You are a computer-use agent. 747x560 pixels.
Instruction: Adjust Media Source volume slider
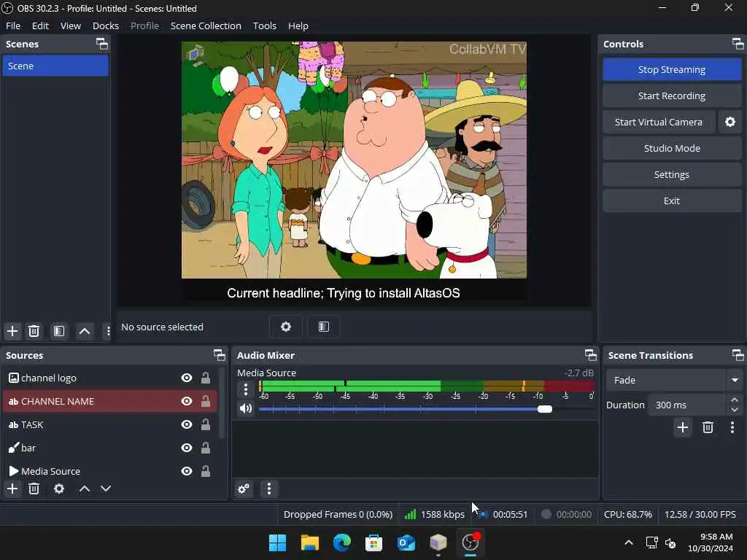[x=544, y=409]
